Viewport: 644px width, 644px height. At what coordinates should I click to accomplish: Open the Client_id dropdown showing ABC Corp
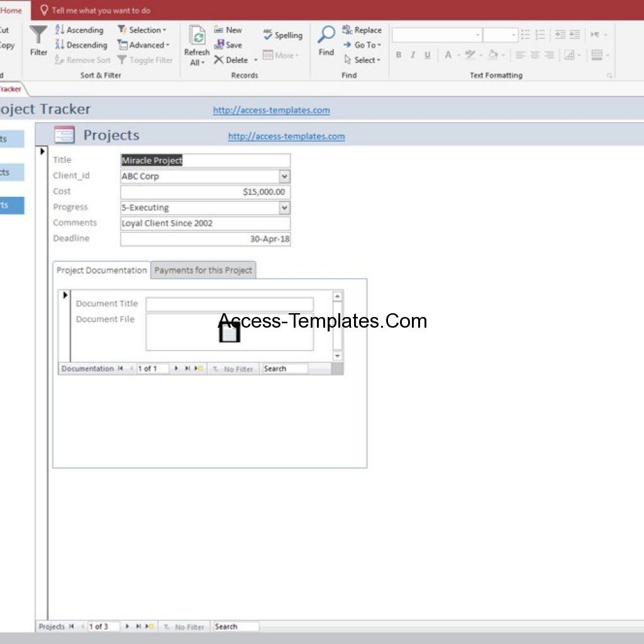coord(284,176)
